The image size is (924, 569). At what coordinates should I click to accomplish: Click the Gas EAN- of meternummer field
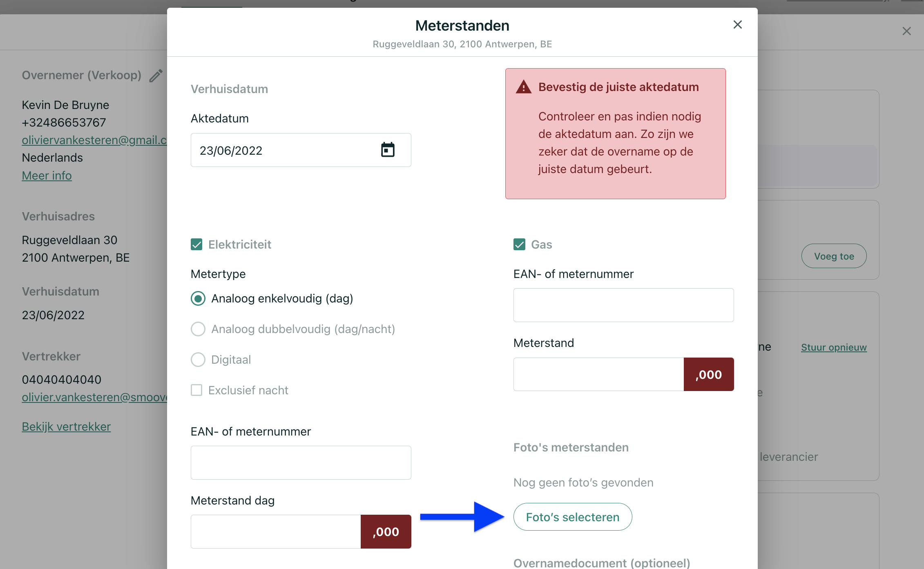(x=623, y=305)
